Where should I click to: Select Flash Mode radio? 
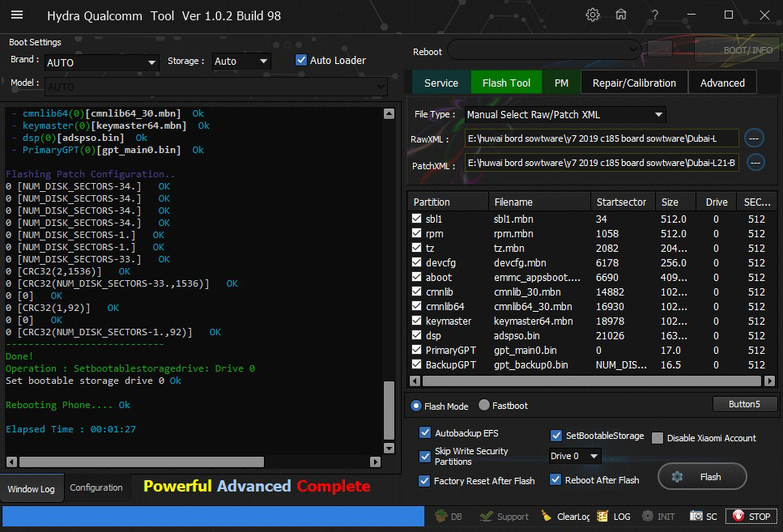tap(416, 406)
